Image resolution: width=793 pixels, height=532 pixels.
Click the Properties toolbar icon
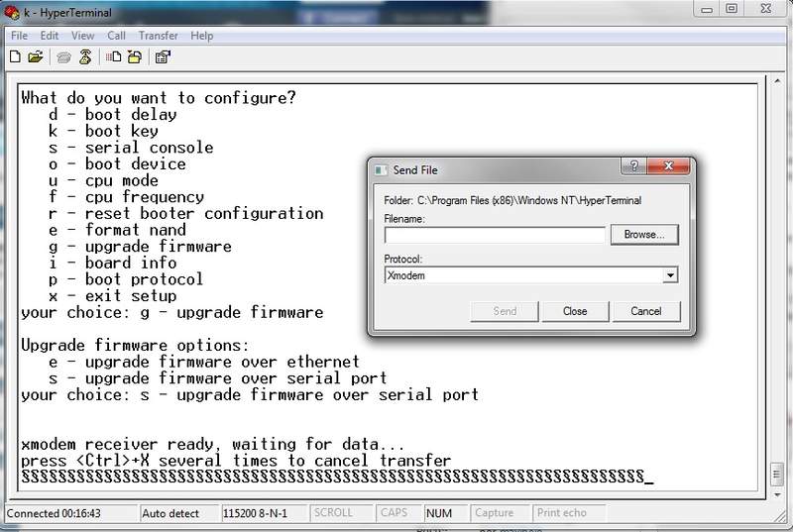coord(163,57)
